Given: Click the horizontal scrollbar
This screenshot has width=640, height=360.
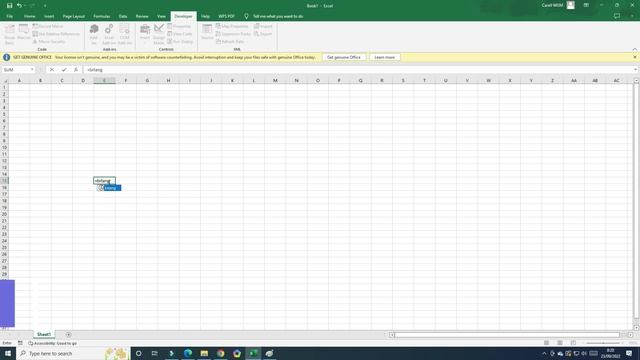Looking at the screenshot, I should 507,335.
